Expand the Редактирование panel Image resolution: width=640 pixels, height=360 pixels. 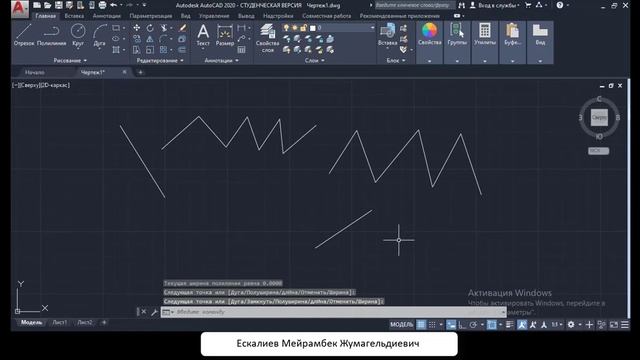coord(160,60)
